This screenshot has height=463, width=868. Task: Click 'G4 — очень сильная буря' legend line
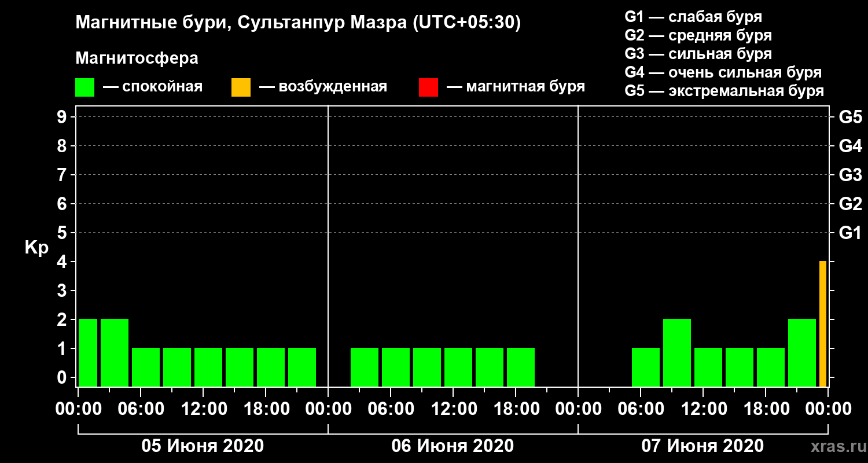point(723,72)
